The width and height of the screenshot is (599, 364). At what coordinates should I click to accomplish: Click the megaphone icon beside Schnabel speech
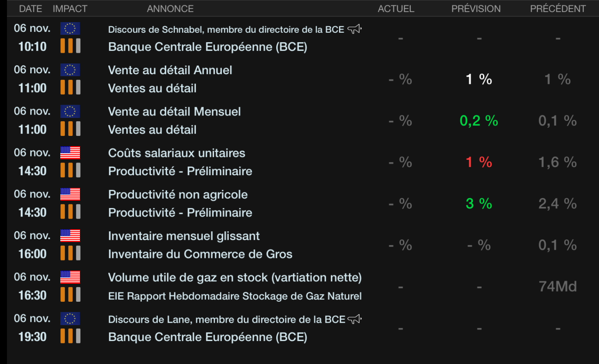(354, 29)
